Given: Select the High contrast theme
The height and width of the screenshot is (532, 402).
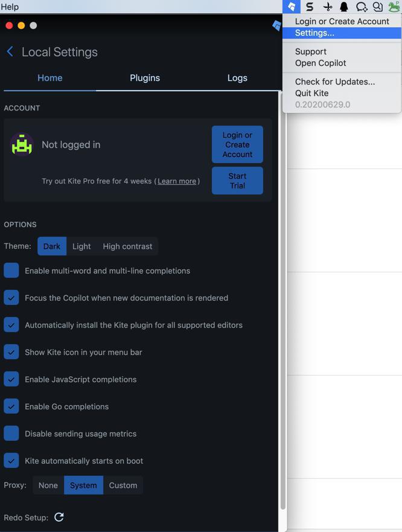Looking at the screenshot, I should [127, 246].
